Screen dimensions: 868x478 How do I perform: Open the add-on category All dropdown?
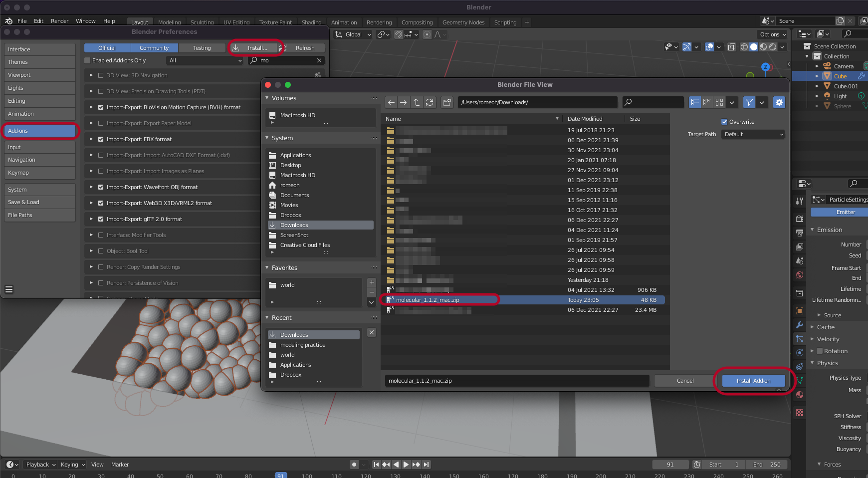[205, 60]
